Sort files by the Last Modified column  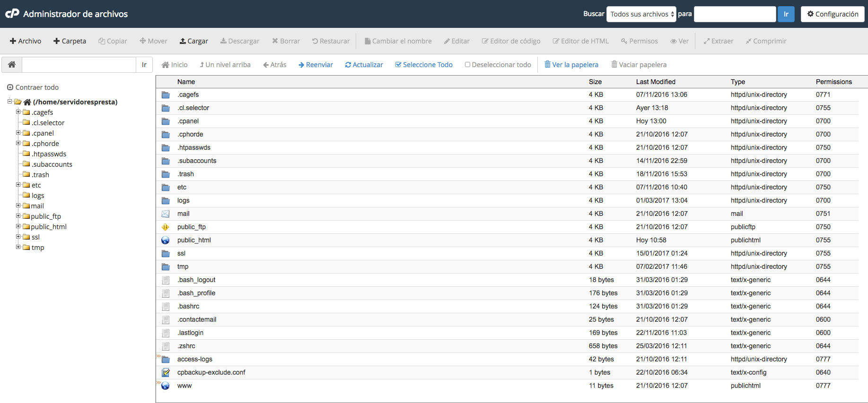point(655,82)
